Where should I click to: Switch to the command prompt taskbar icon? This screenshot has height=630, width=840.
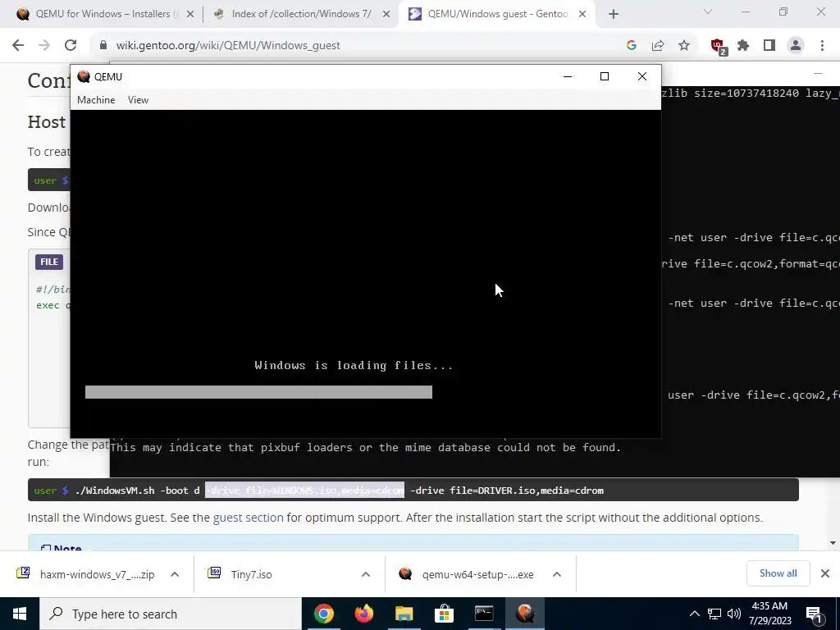tap(484, 614)
